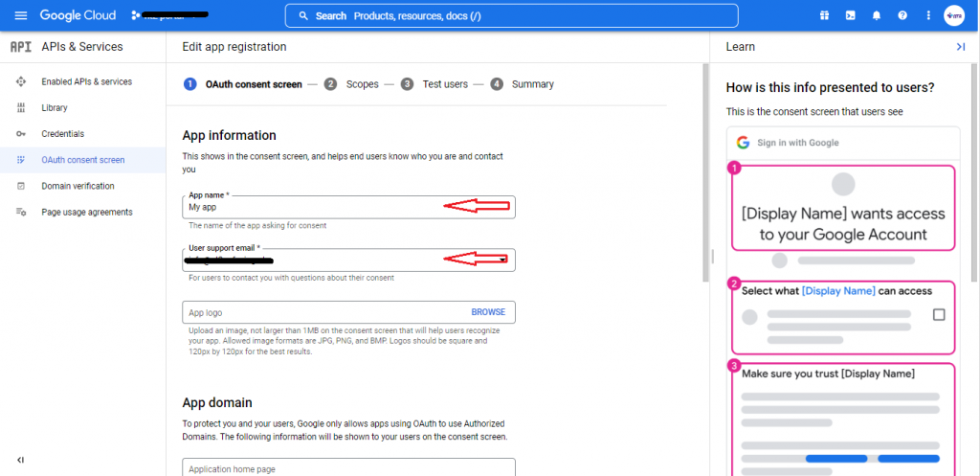The height and width of the screenshot is (476, 980).
Task: Click the Application home page field
Action: 348,468
